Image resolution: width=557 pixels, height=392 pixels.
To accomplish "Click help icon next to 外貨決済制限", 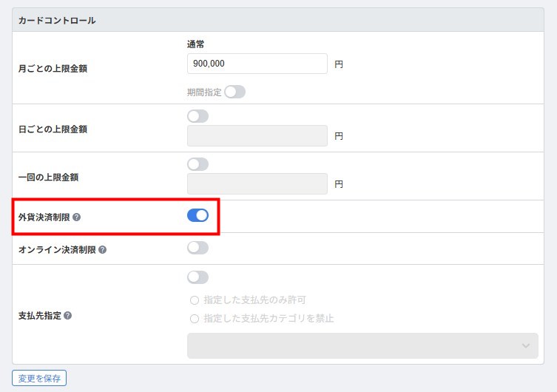I will point(76,217).
